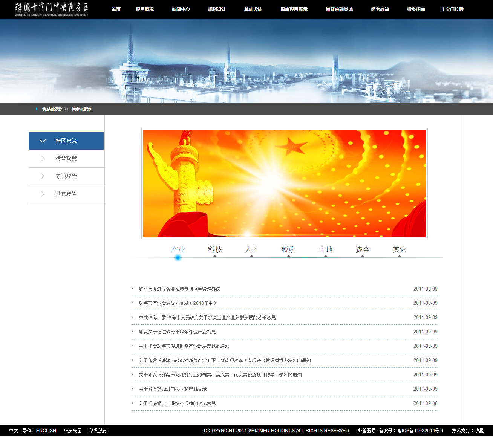Select the 人才 policy tab
This screenshot has height=448, width=493.
click(x=252, y=250)
